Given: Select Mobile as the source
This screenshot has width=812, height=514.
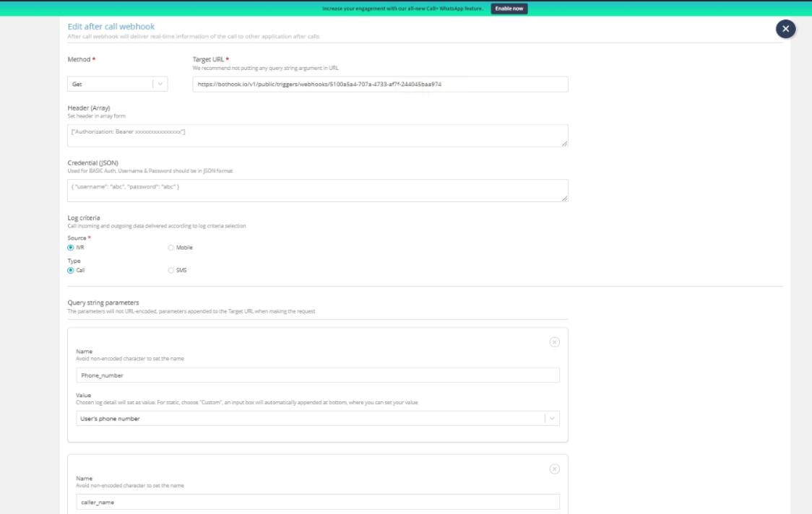Looking at the screenshot, I should [171, 248].
